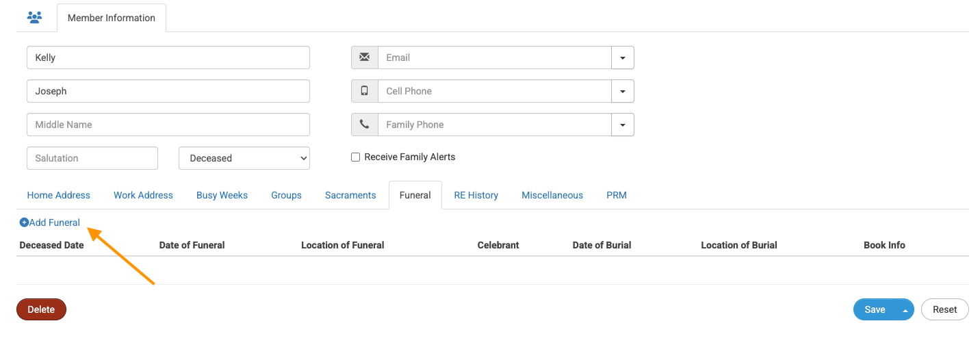Open the RE History tab
Screen dimensions: 980x347
tap(476, 195)
